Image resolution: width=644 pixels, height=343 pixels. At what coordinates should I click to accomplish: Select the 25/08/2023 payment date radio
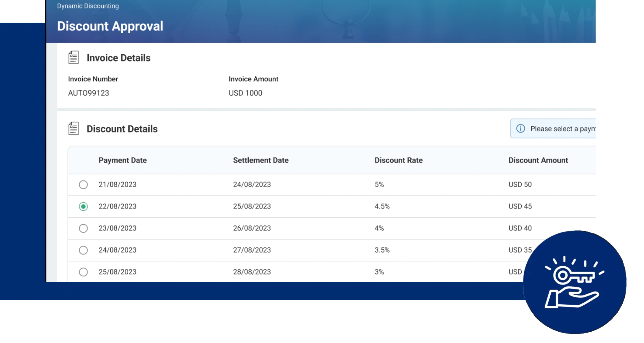point(83,272)
